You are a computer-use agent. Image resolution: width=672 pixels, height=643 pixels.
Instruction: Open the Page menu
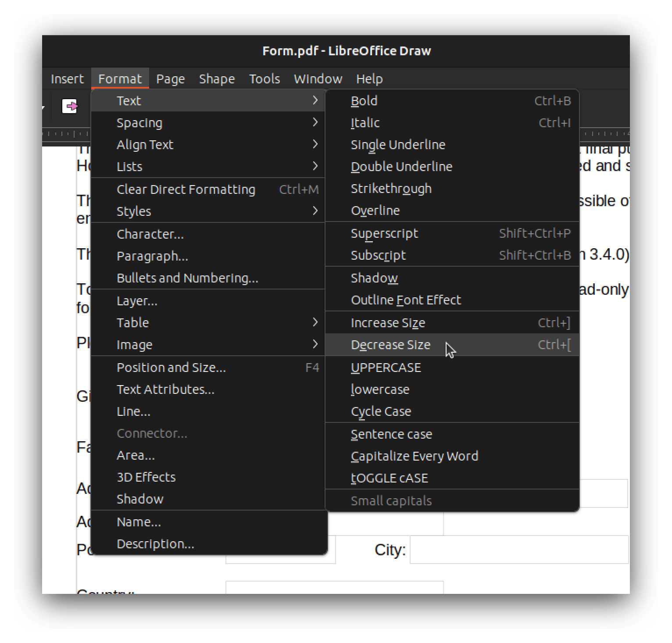(x=171, y=79)
